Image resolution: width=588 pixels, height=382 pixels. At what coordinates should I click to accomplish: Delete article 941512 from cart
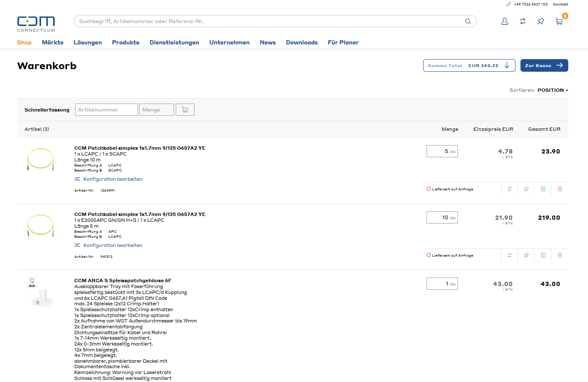click(x=560, y=255)
